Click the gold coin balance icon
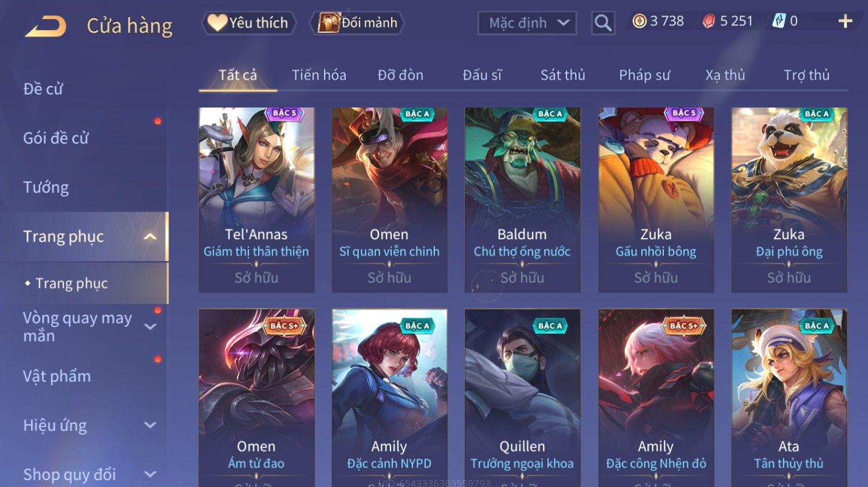This screenshot has width=868, height=487. (639, 21)
